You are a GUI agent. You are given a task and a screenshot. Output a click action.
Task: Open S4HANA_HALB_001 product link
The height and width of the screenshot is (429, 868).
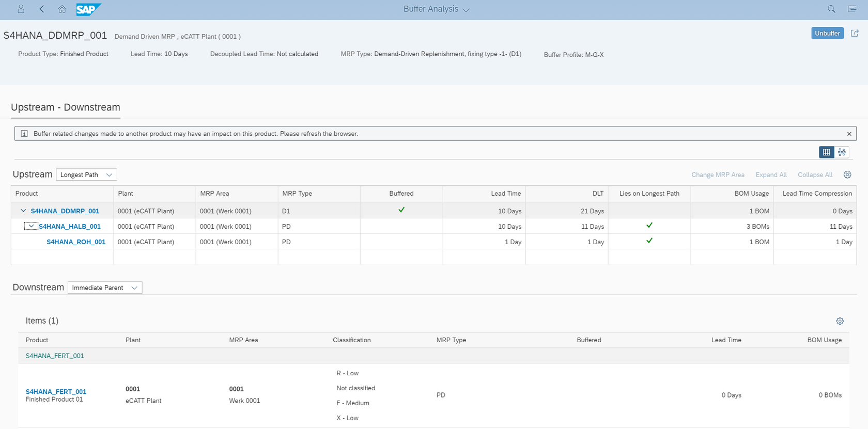(70, 227)
